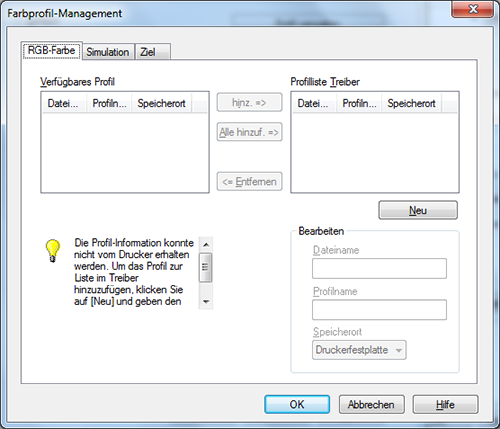Open the Ziel tab
This screenshot has width=500, height=429.
[x=152, y=52]
